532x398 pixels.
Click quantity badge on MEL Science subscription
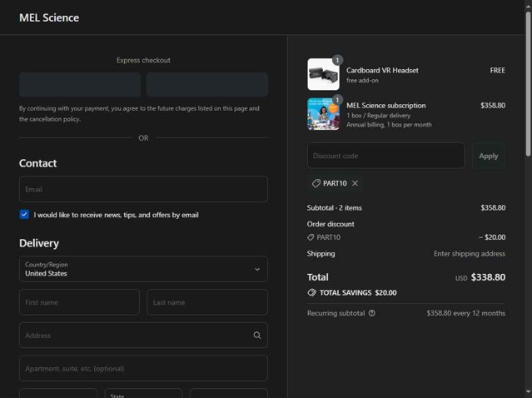[x=337, y=99]
